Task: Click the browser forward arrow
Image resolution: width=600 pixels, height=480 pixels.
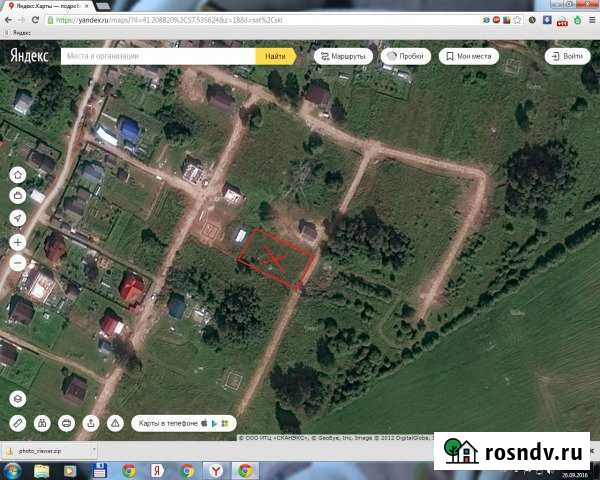Action: point(21,20)
